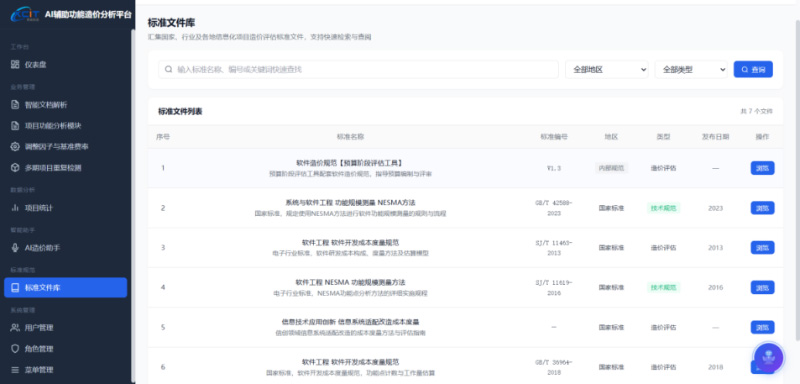The width and height of the screenshot is (800, 384).
Task: Click the KCIT platform logo
Action: (24, 14)
